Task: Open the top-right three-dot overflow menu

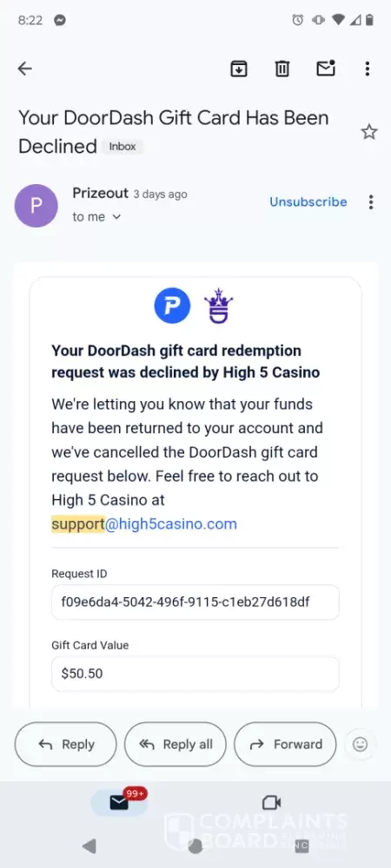Action: tap(368, 69)
